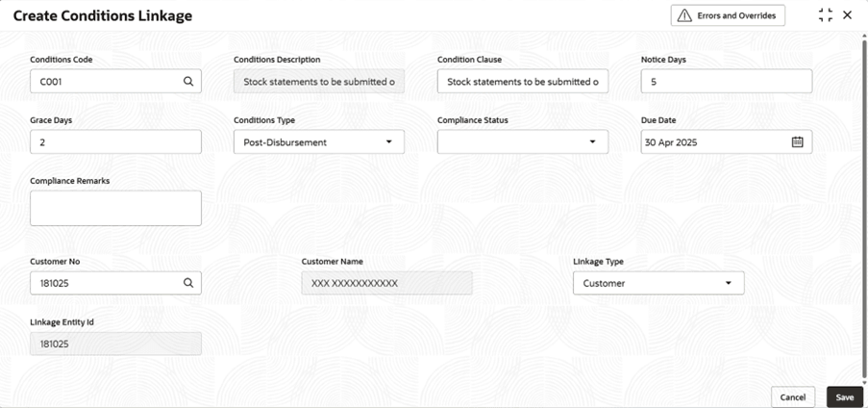Click into the Condition Clause field
Screen dimensions: 868x408
point(522,82)
